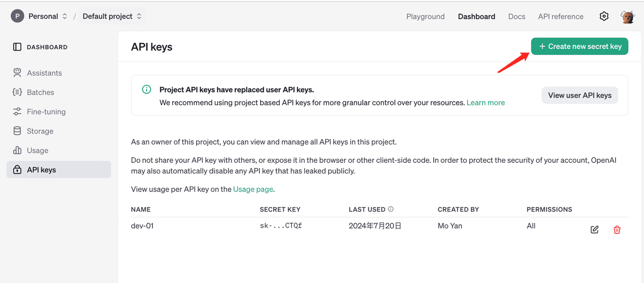This screenshot has width=644, height=283.
Task: Switch to the Dashboard tab
Action: point(476,17)
